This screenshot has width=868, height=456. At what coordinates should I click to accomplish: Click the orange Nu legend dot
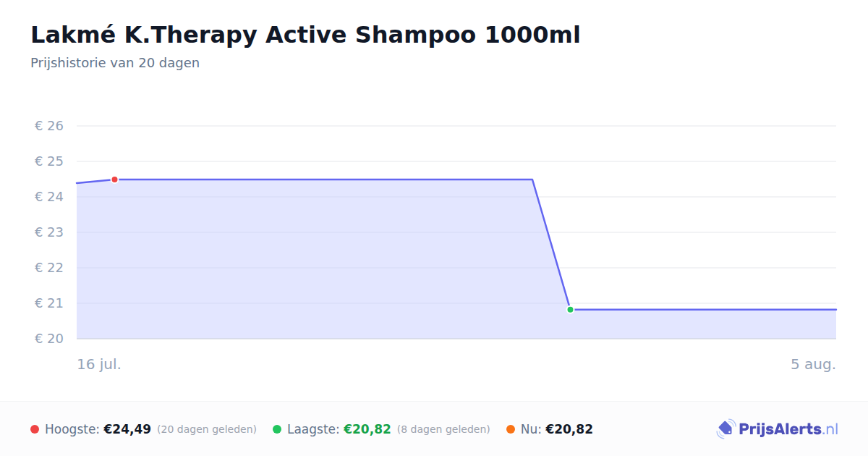[x=511, y=429]
